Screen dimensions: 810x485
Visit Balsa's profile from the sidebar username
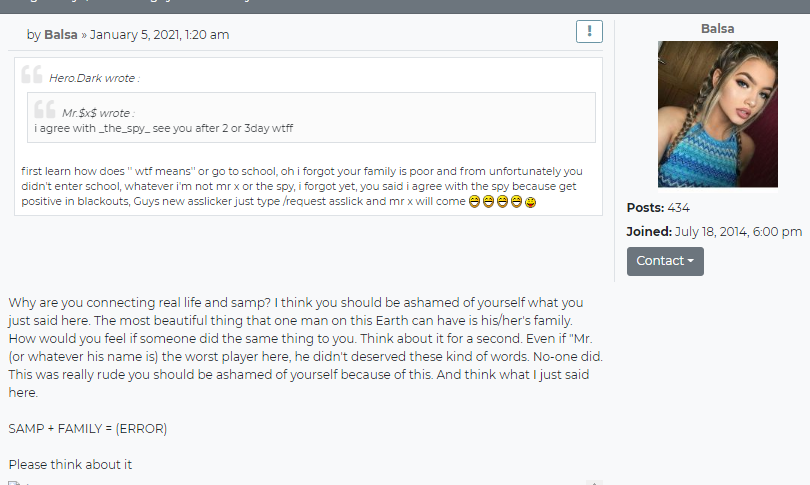click(x=717, y=29)
